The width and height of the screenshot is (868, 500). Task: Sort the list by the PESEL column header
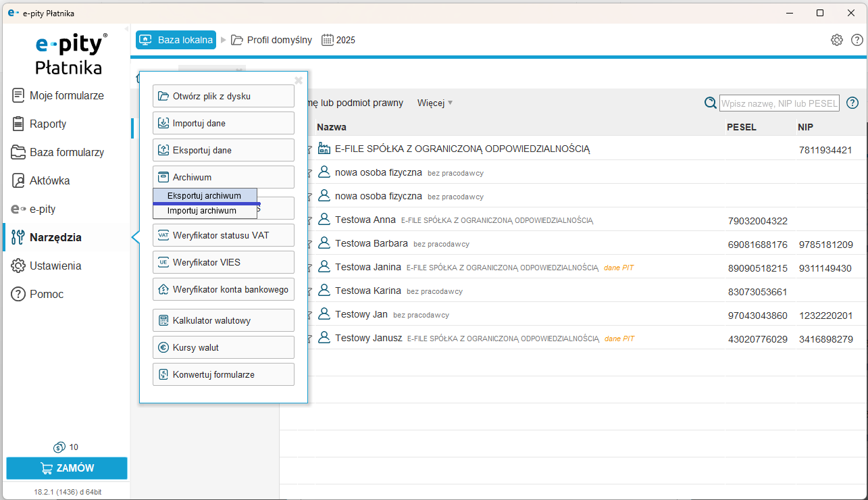(741, 127)
